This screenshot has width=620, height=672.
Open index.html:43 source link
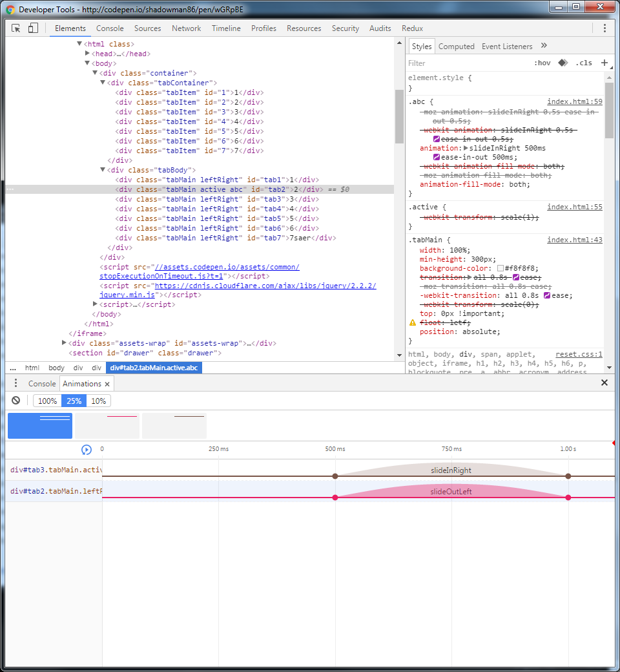coord(575,240)
